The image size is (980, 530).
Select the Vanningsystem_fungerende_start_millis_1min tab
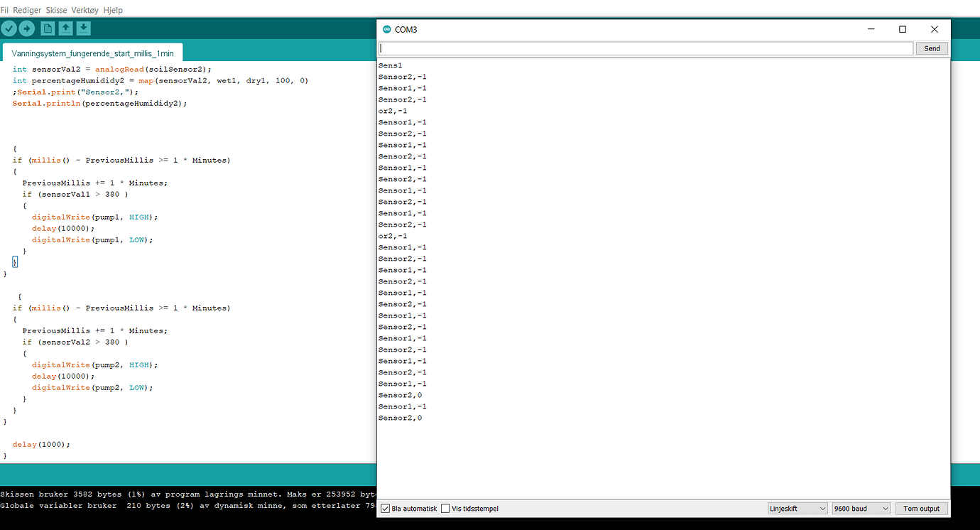(92, 53)
